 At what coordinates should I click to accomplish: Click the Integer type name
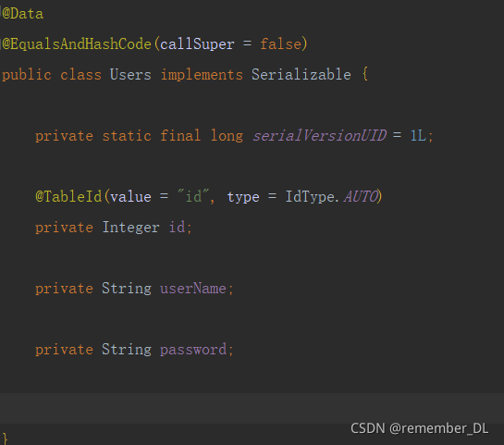pyautogui.click(x=130, y=227)
